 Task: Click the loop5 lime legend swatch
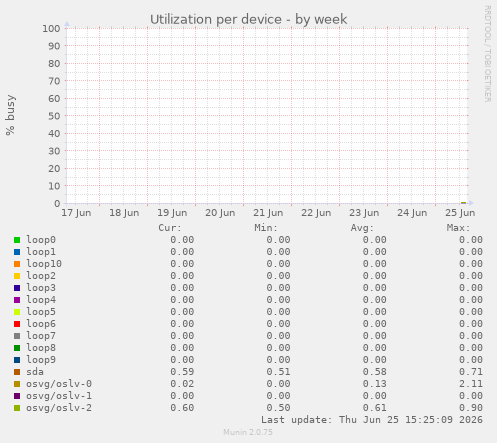pyautogui.click(x=17, y=312)
